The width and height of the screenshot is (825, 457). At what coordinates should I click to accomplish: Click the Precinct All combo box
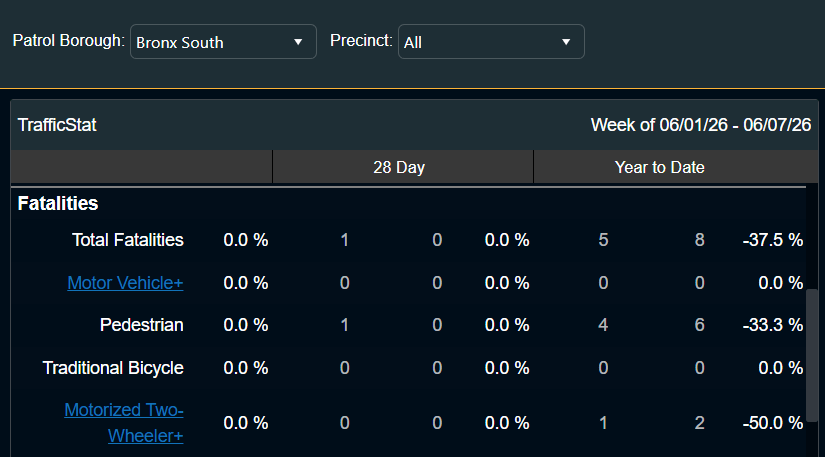(491, 42)
